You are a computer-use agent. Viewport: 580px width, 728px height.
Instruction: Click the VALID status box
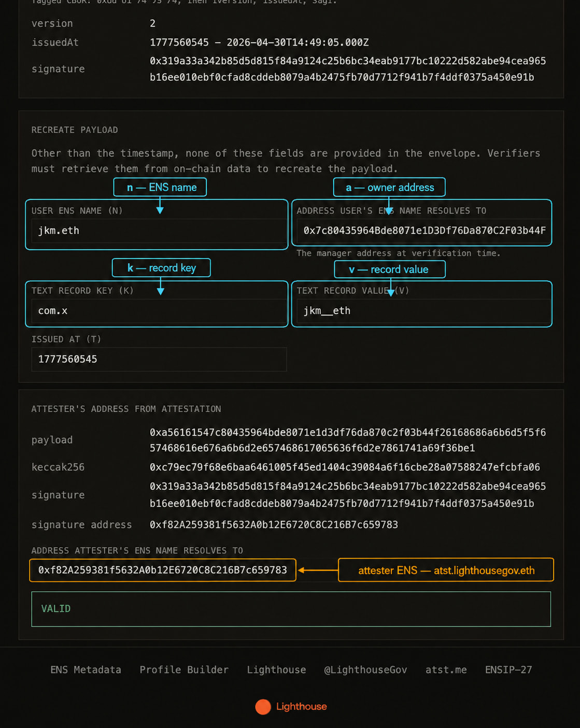coord(291,609)
